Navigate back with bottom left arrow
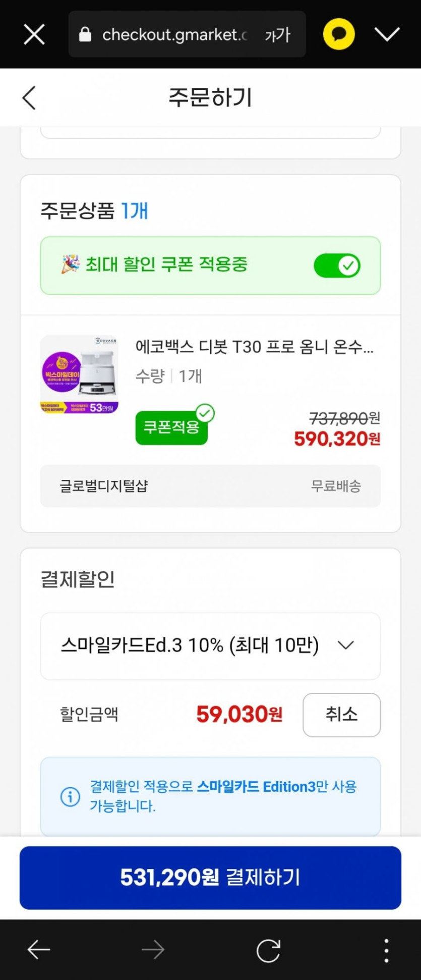Viewport: 421px width, 980px height. (x=39, y=950)
